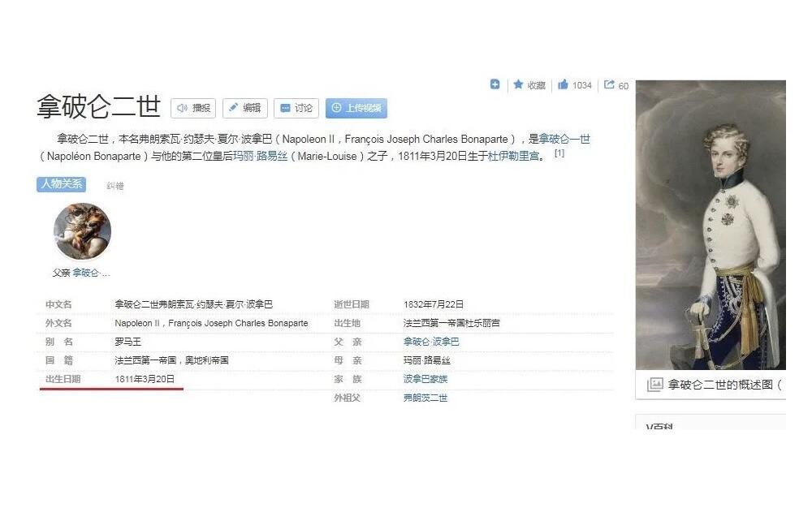
Task: Click the 逝世日期 field label
Action: tap(351, 304)
